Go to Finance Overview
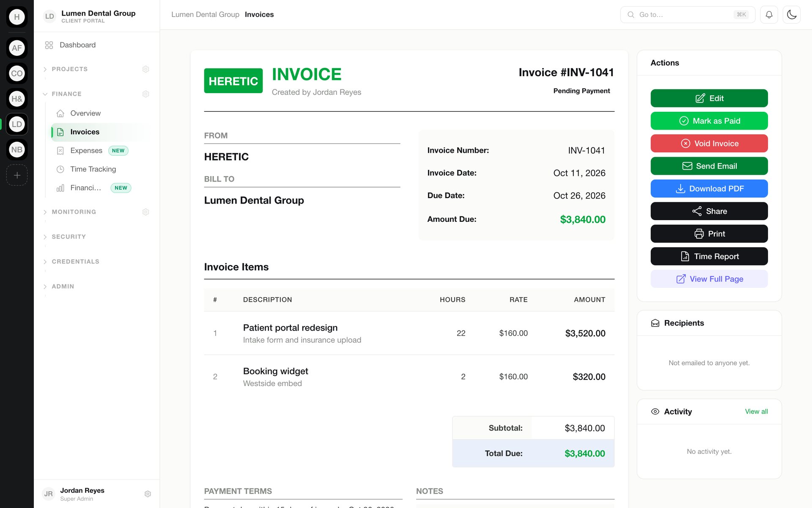This screenshot has height=508, width=812. point(101,113)
